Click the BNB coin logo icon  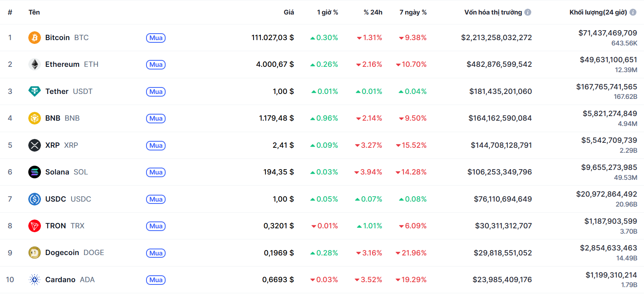pos(34,118)
